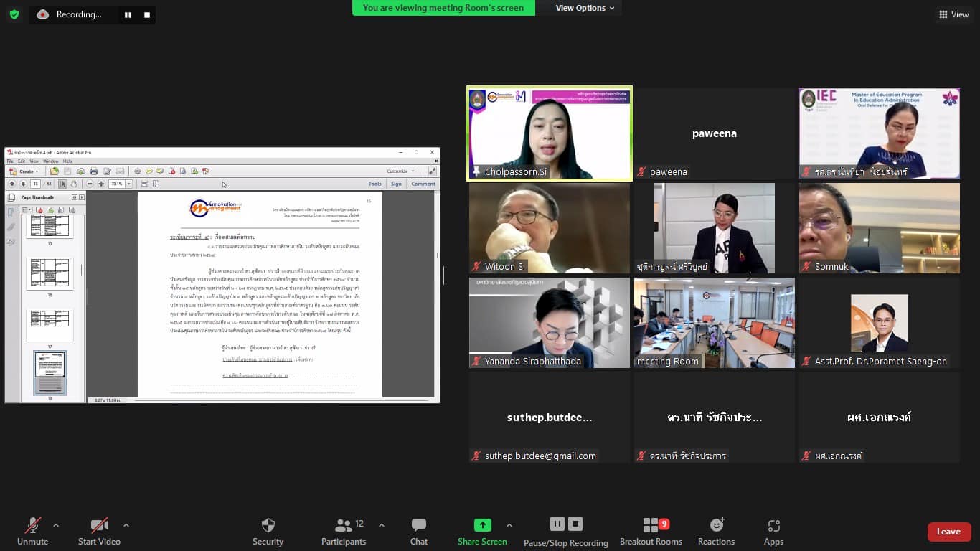
Task: Pause the recording at top bar
Action: [128, 14]
